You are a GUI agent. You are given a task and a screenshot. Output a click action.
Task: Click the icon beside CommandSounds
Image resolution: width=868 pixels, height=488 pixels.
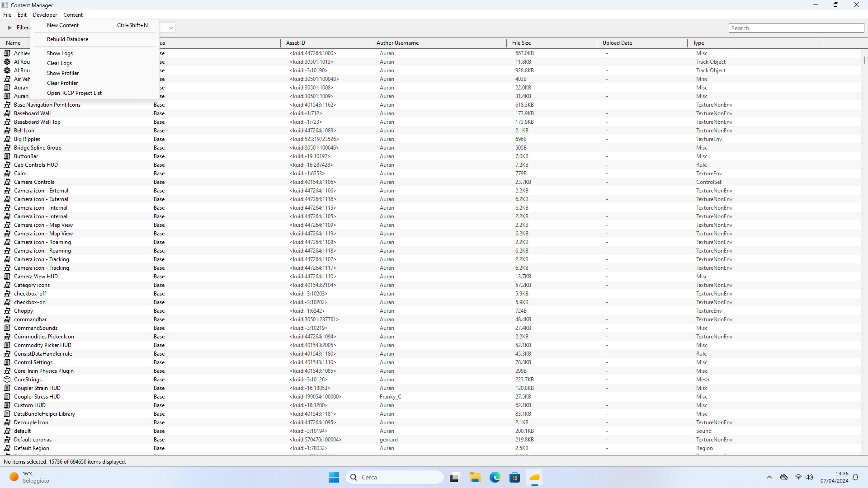[7, 328]
